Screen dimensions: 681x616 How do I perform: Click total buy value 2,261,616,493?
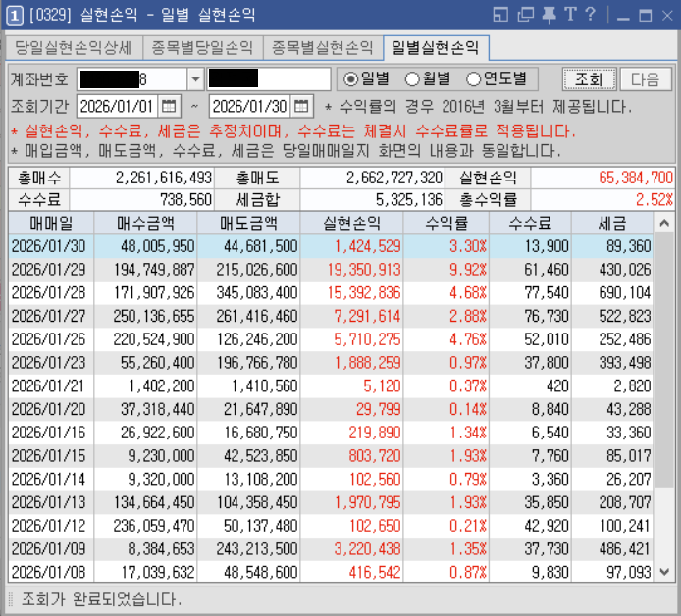(x=163, y=178)
